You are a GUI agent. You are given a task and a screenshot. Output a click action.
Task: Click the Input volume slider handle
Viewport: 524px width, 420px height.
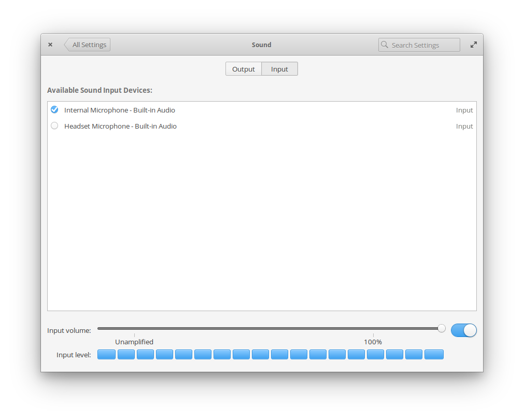pos(442,328)
